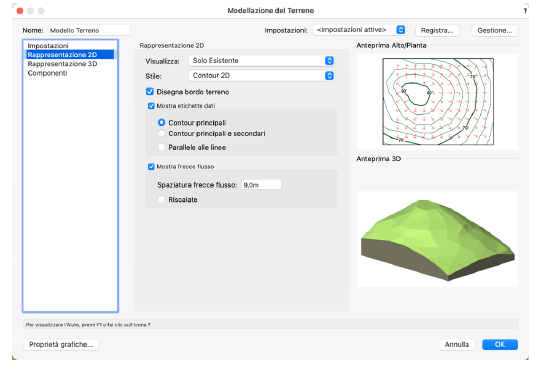Toggle Mostra frecce flusso checkbox

151,167
